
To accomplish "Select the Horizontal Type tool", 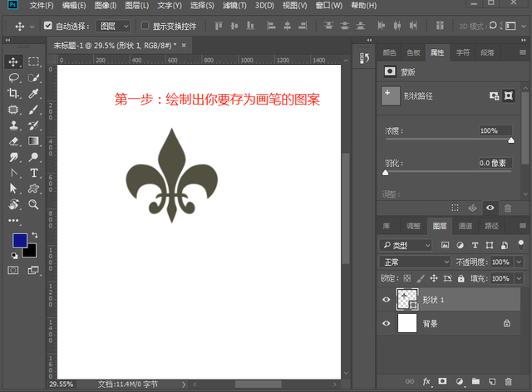I will coord(33,173).
